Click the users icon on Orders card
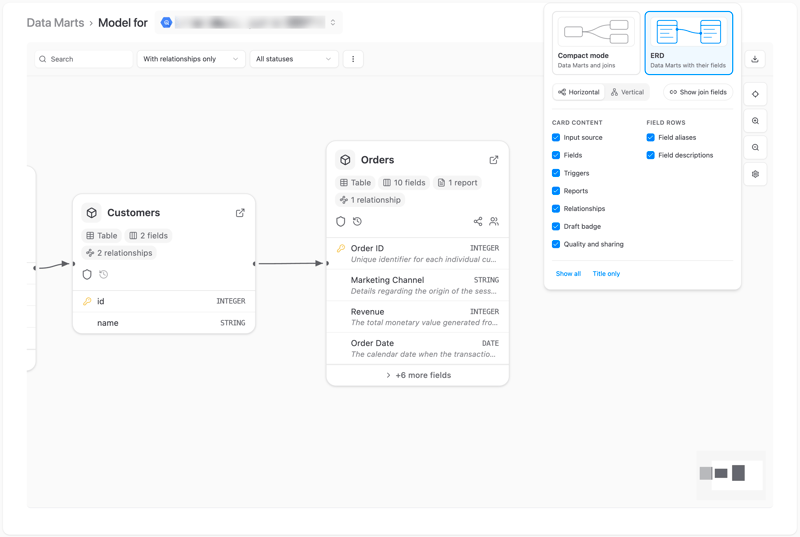Viewport: 800px width, 537px height. pyautogui.click(x=494, y=221)
